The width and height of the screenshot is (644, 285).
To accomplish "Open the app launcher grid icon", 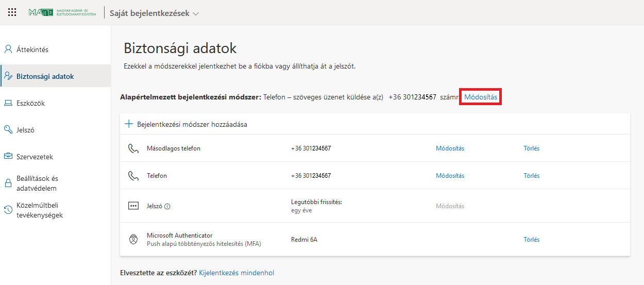I will tap(12, 12).
